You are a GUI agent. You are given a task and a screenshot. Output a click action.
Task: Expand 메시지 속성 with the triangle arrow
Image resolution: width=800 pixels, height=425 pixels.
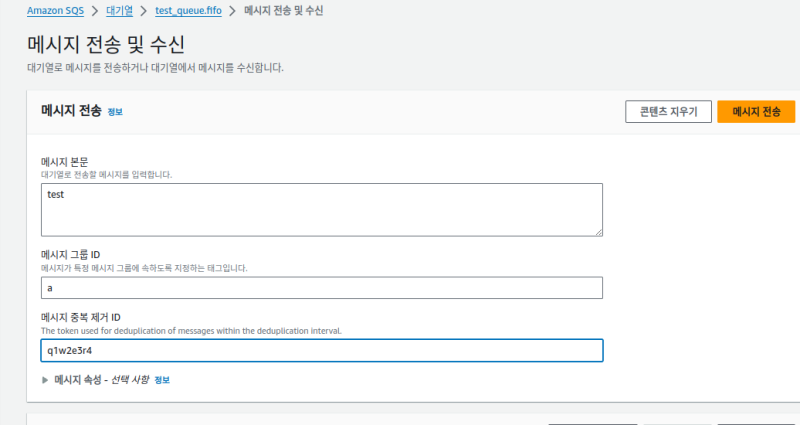(45, 380)
